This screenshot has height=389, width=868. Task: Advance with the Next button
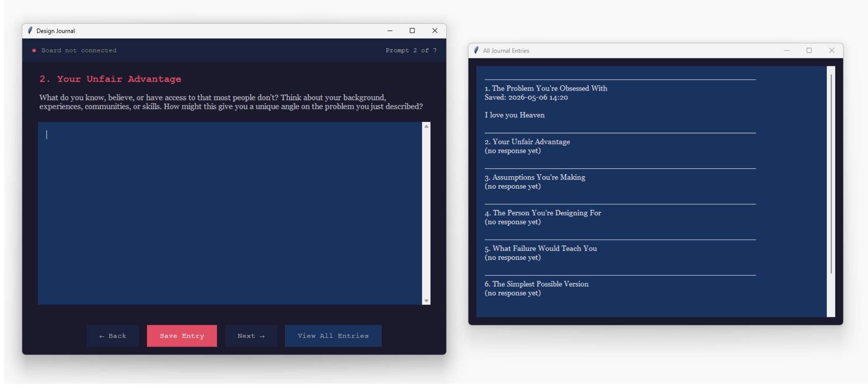[251, 336]
